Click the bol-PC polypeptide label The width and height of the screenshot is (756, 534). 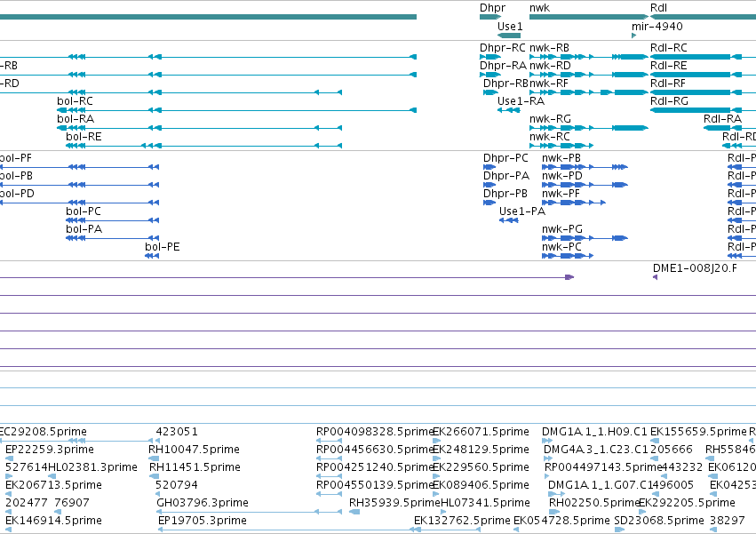click(84, 211)
